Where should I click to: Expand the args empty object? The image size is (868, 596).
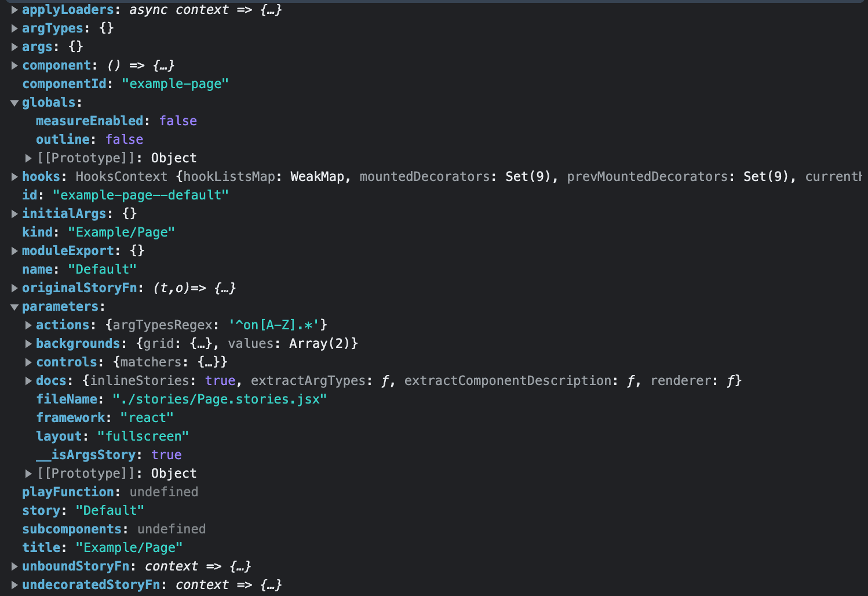pyautogui.click(x=14, y=46)
